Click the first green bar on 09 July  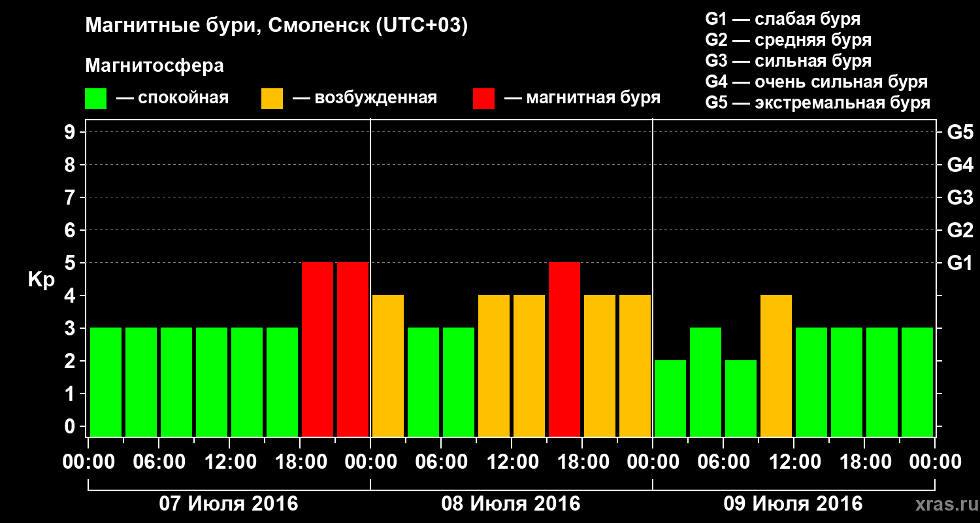[670, 399]
